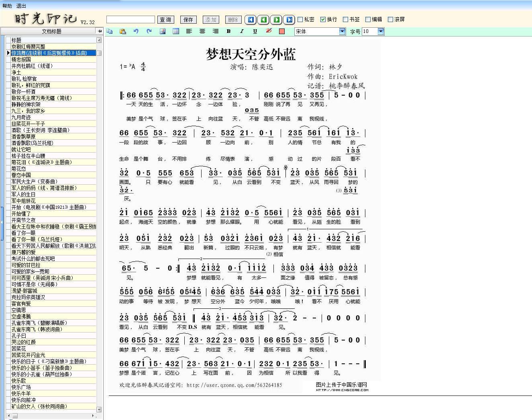Image resolution: width=532 pixels, height=420 pixels.
Task: Open the 宋体 font dropdown
Action: pos(342,31)
